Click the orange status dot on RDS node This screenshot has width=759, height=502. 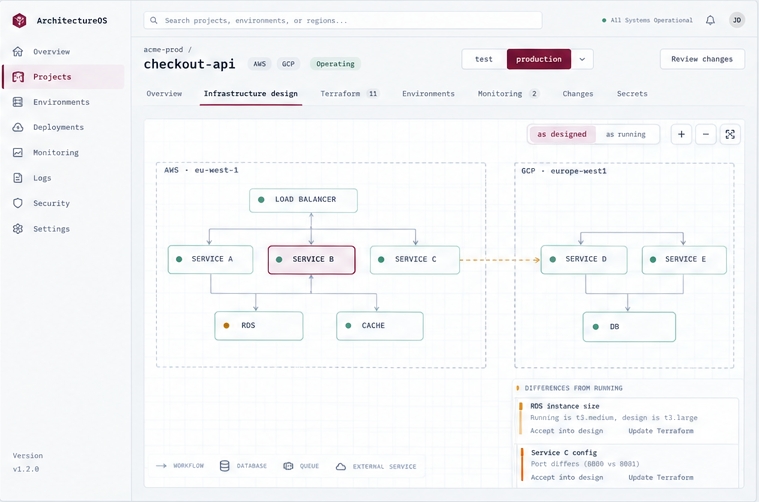226,325
